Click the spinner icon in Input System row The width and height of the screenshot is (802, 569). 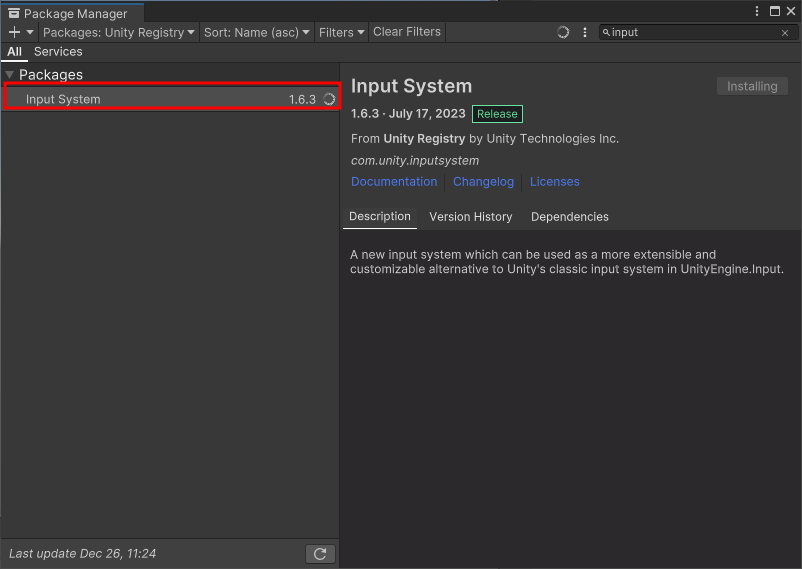329,99
